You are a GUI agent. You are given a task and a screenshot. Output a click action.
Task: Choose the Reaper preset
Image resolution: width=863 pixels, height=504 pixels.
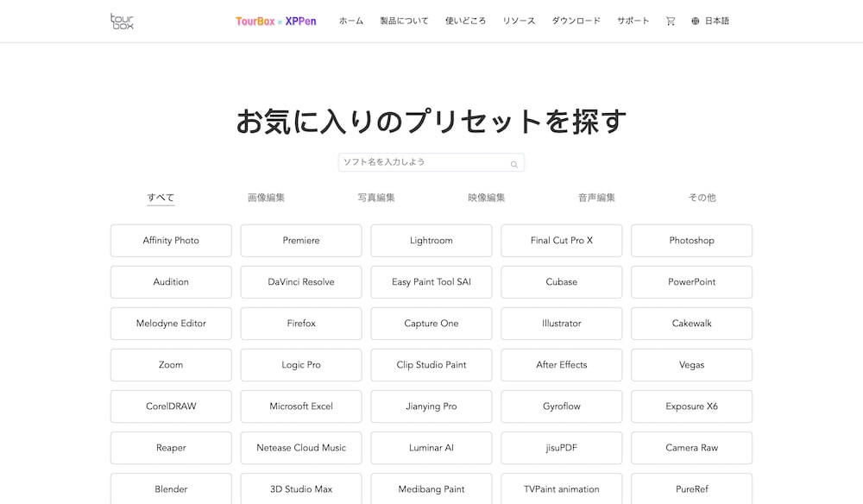click(x=171, y=448)
